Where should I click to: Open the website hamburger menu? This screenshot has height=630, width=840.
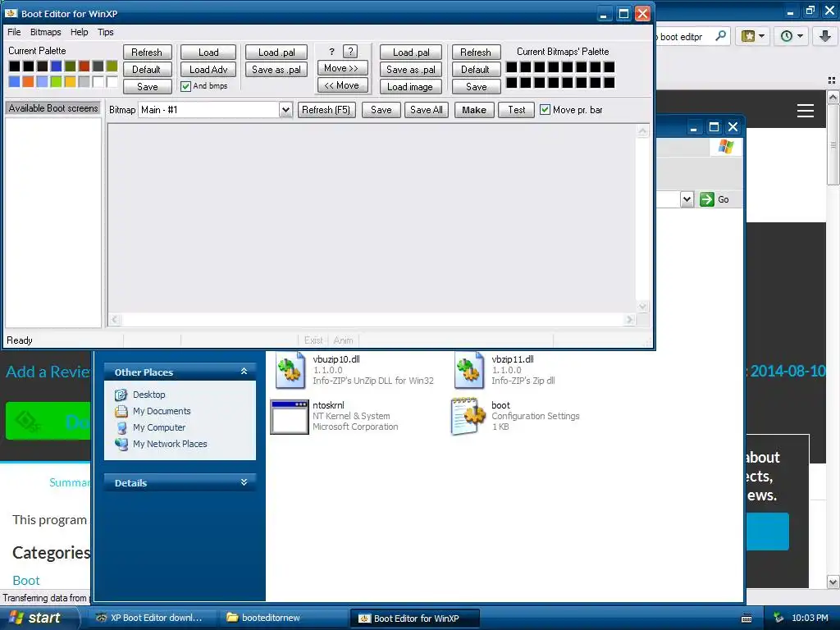coord(806,111)
